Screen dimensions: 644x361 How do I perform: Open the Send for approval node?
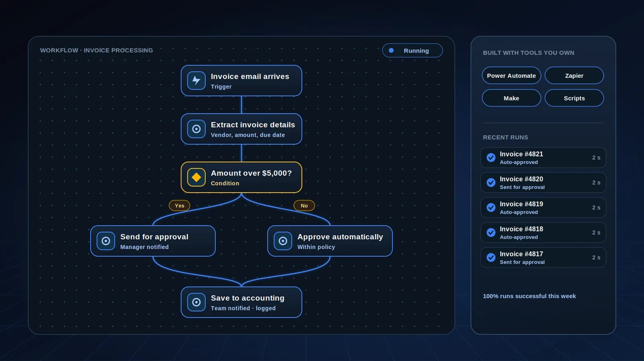(x=153, y=241)
